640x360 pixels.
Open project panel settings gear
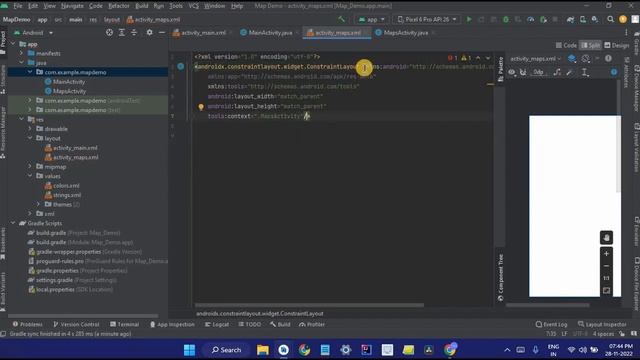click(149, 32)
